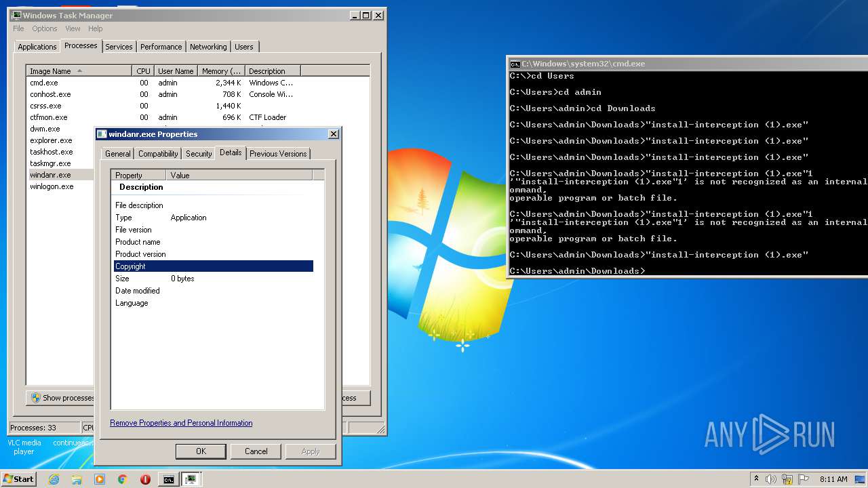Open the View menu in Task Manager
This screenshot has width=868, height=488.
[x=73, y=28]
